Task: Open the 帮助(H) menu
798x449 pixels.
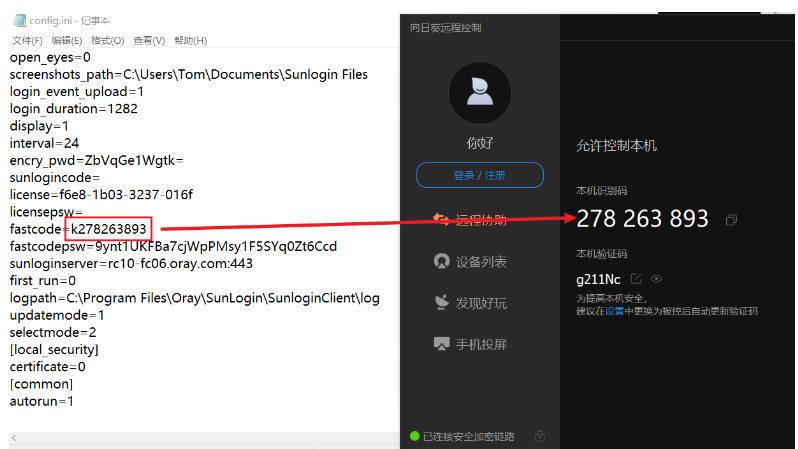Action: [190, 40]
